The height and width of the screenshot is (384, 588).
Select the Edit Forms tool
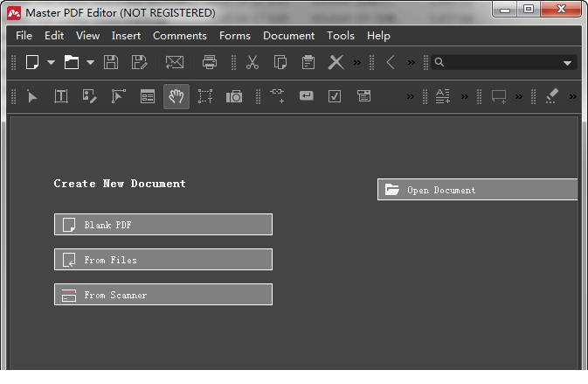[x=148, y=96]
